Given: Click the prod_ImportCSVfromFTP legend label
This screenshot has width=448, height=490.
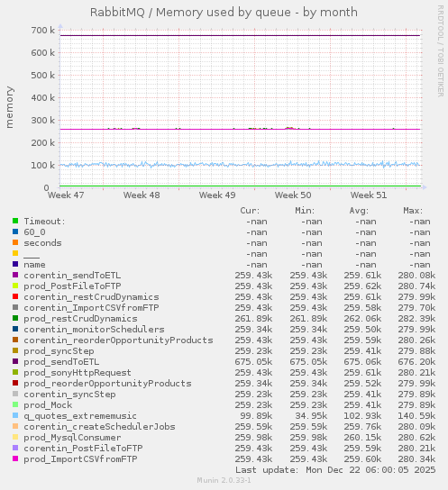Looking at the screenshot, I should point(80,459).
